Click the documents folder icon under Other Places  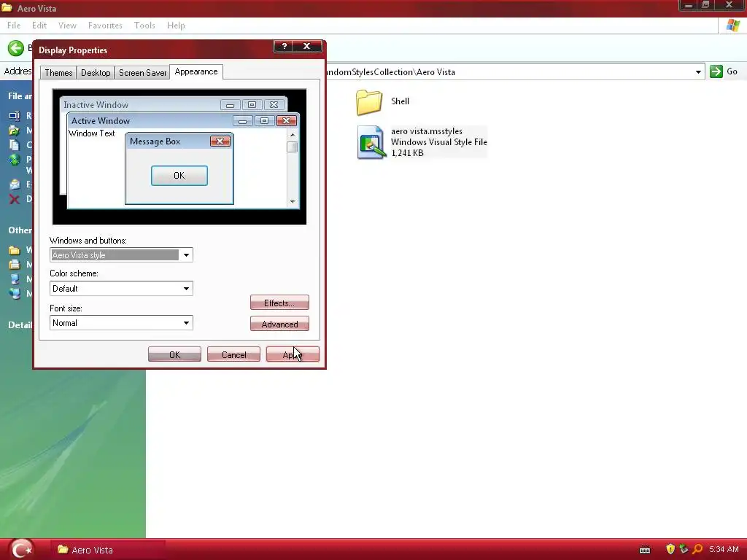tap(15, 264)
